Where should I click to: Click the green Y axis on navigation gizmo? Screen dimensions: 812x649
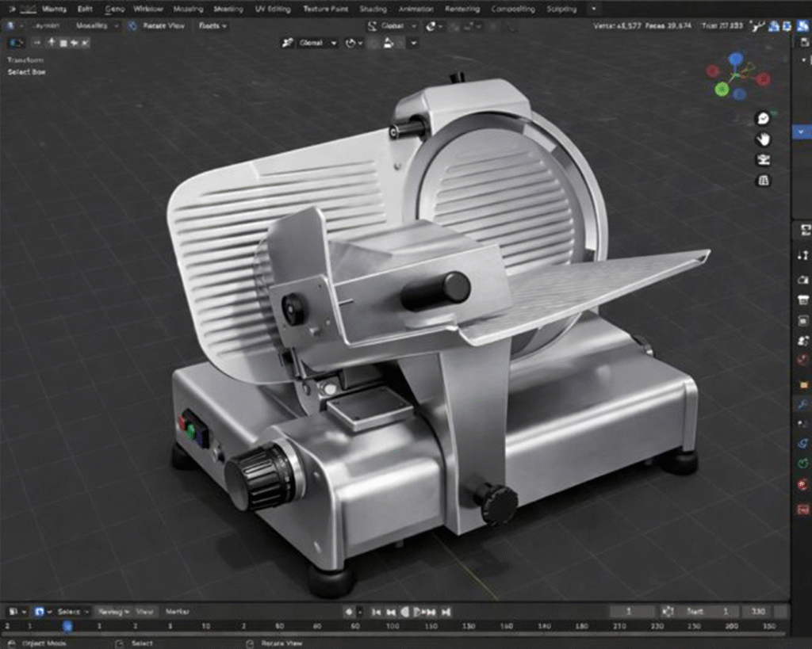point(722,89)
